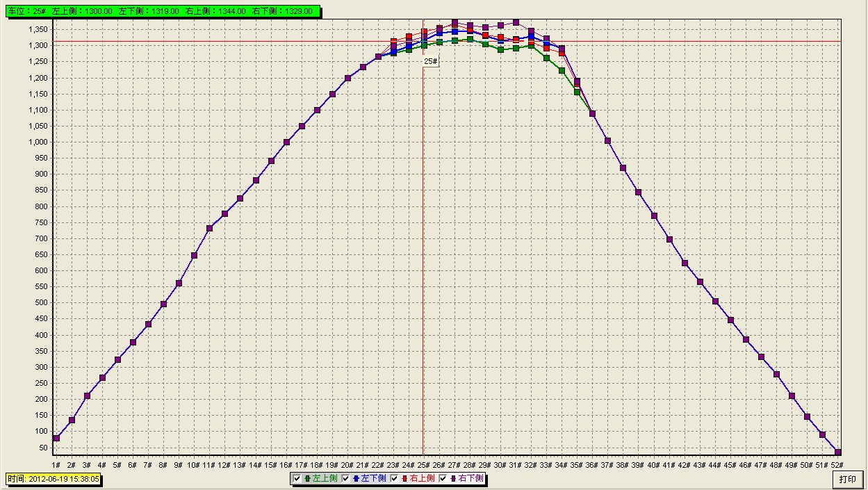Click the lowest green marker at 30#
The image size is (868, 490).
point(500,50)
